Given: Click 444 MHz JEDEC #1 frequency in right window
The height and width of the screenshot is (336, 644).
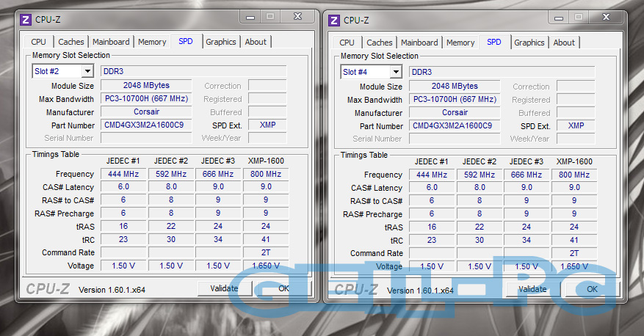Looking at the screenshot, I should [432, 175].
